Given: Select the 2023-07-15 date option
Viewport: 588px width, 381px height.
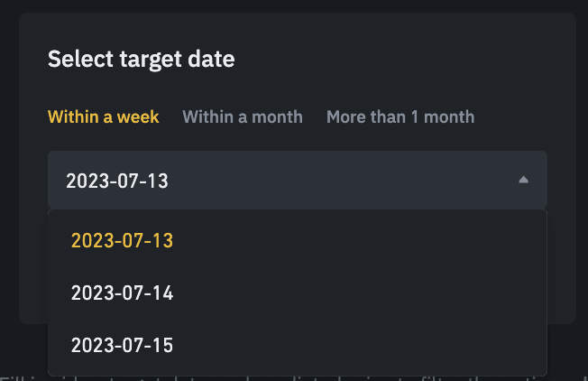Looking at the screenshot, I should (x=122, y=345).
